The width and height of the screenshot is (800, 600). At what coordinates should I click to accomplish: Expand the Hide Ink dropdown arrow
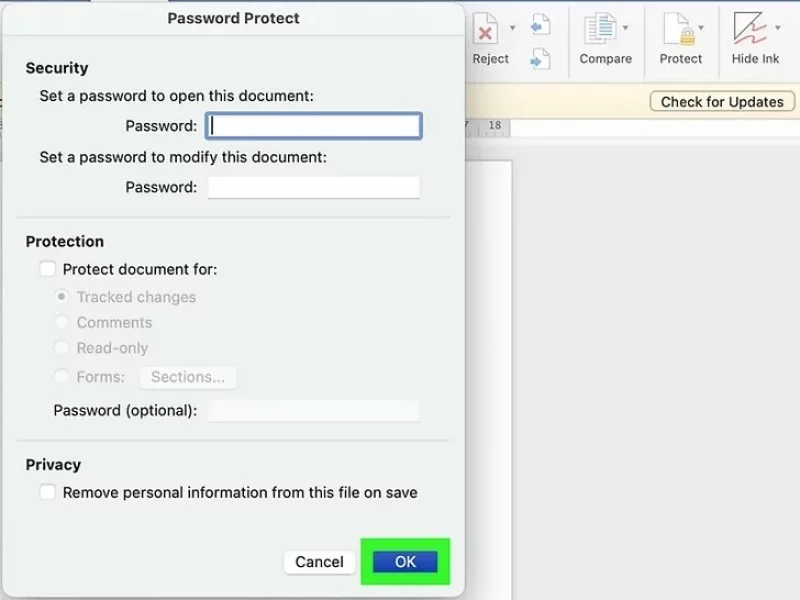click(778, 28)
